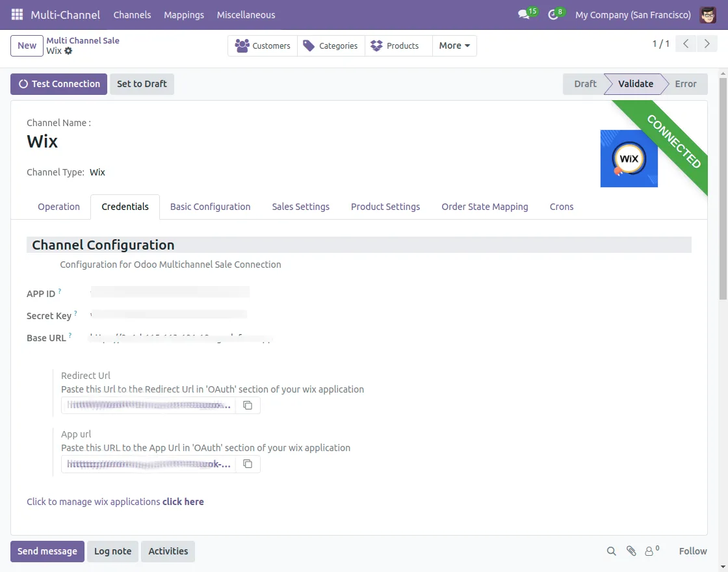Show help tooltip for APP ID
This screenshot has width=728, height=572.
coord(60,291)
